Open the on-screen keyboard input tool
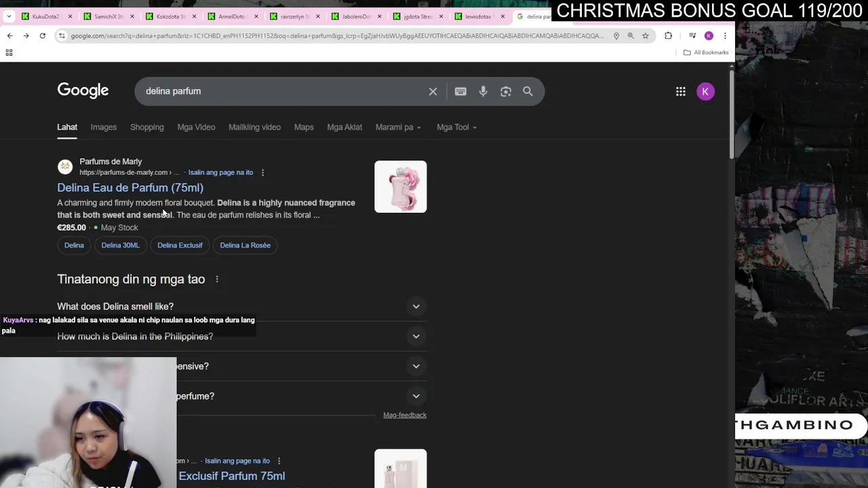The height and width of the screenshot is (488, 868). (x=460, y=91)
